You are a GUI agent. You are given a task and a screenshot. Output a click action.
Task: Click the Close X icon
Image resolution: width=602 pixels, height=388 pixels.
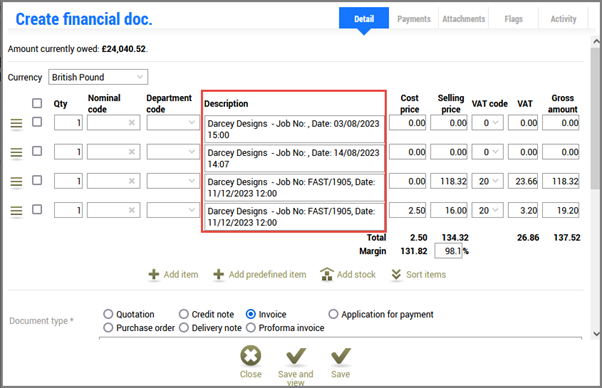pos(251,355)
